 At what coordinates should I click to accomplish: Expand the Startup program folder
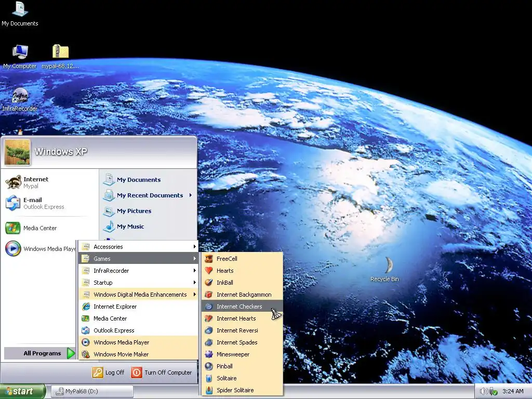pos(138,282)
